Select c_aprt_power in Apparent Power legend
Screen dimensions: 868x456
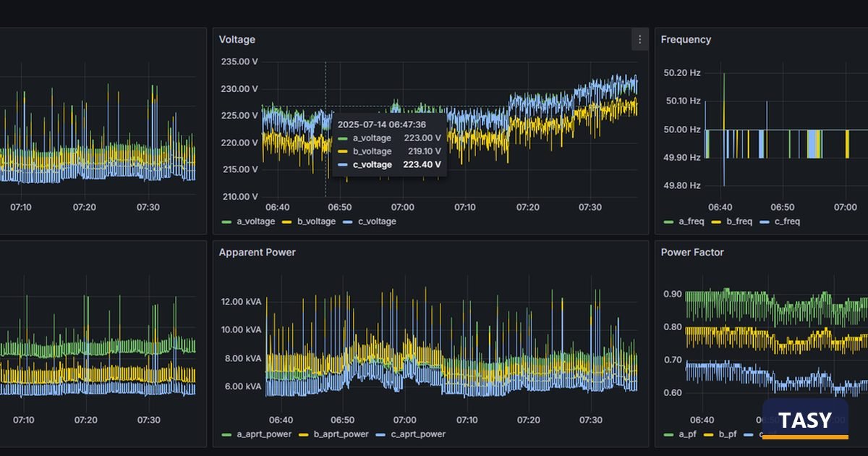click(418, 434)
